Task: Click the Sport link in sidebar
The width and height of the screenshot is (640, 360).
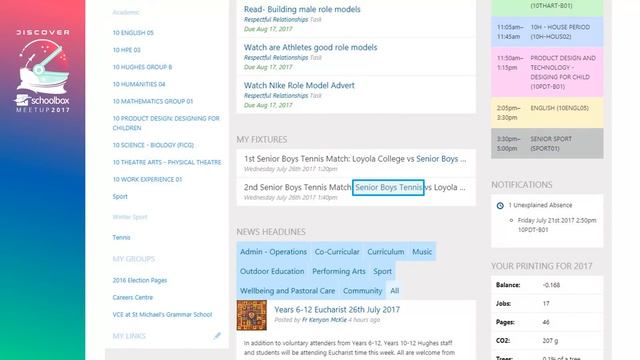Action: coord(120,196)
